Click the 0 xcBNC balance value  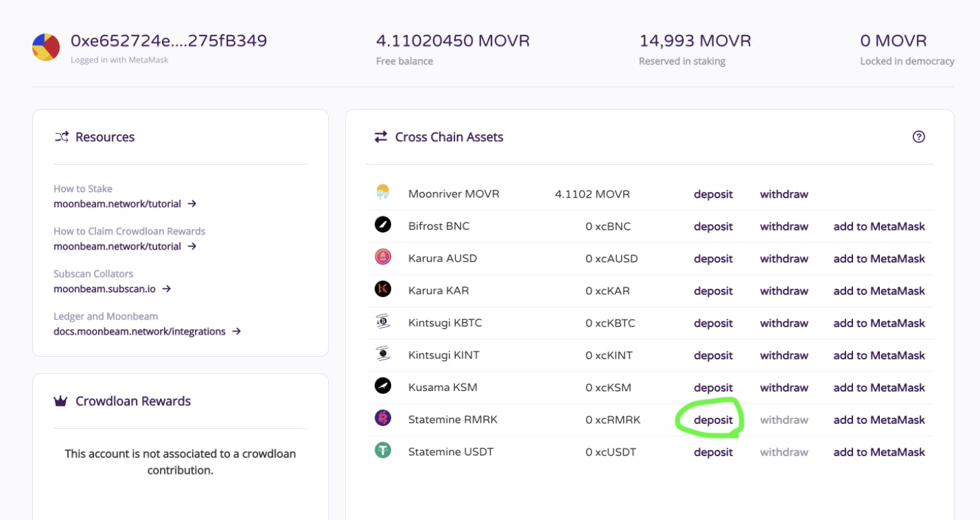coord(608,226)
